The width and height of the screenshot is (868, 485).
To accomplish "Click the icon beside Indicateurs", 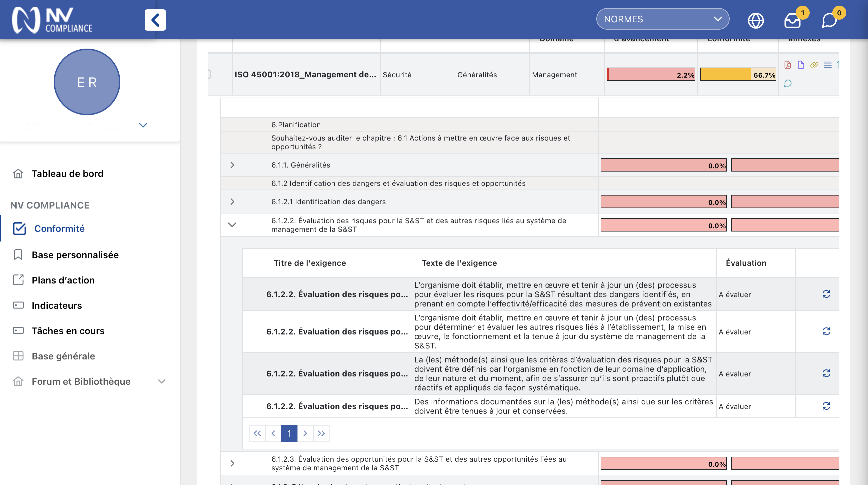I will coord(18,305).
